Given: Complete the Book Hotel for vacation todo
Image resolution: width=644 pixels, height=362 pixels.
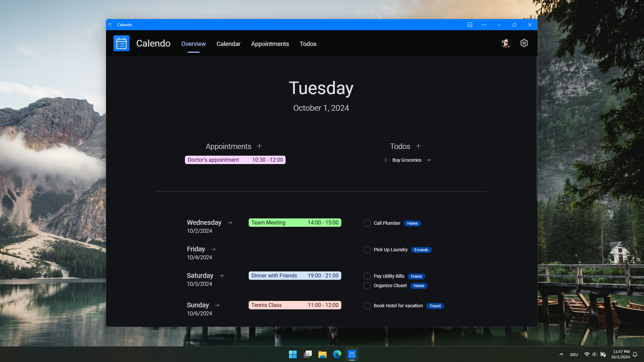Looking at the screenshot, I should (367, 305).
